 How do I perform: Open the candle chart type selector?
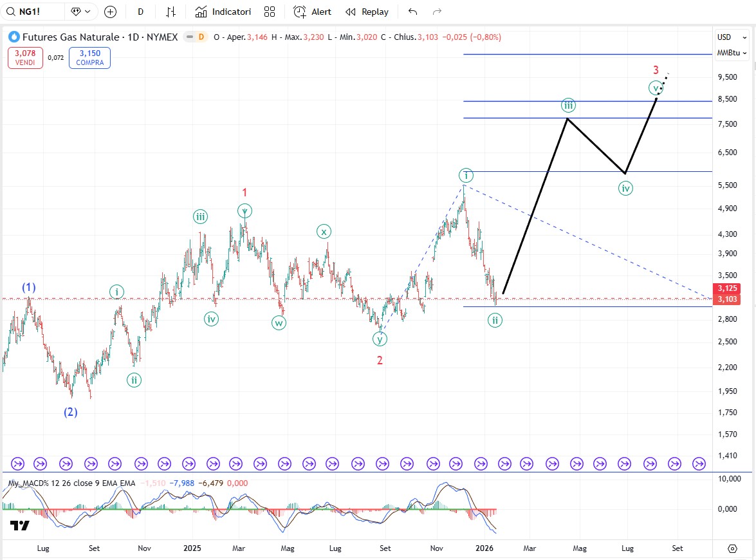(171, 12)
